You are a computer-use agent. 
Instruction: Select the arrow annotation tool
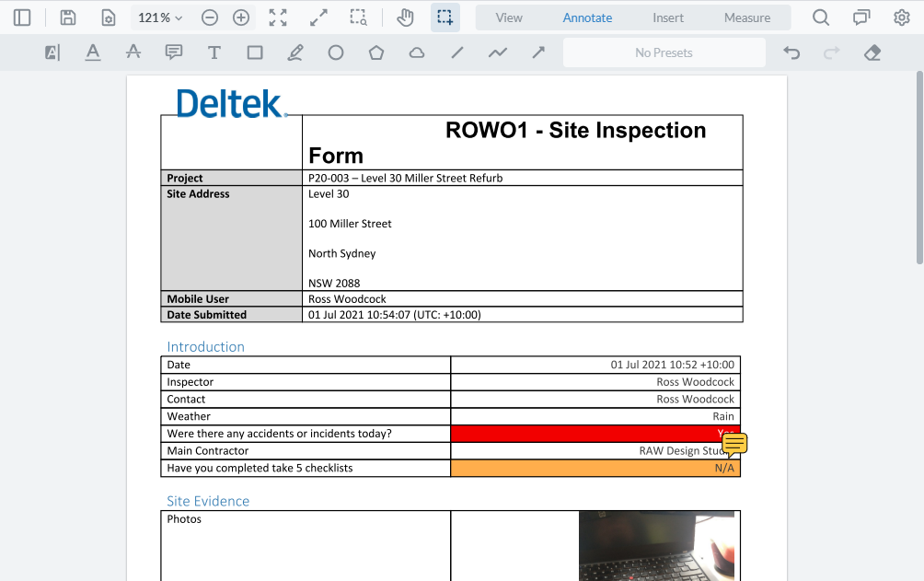[538, 53]
